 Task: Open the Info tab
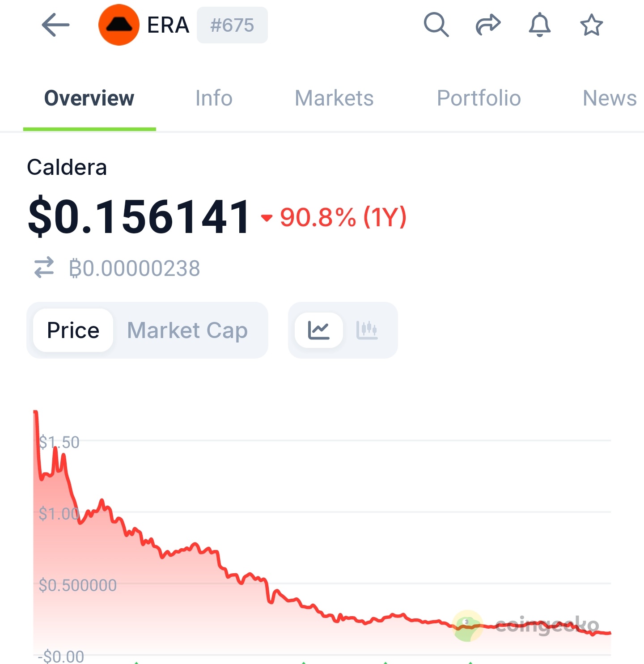[214, 98]
